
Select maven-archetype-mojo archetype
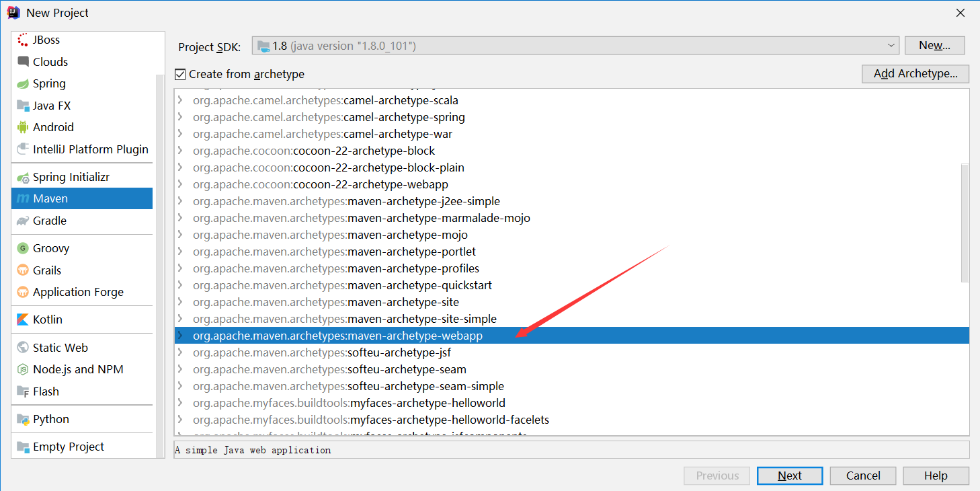click(x=572, y=235)
